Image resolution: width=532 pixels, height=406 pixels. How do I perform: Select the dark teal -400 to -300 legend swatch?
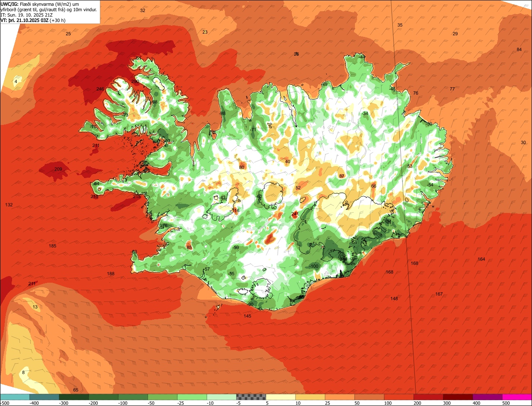44,397
